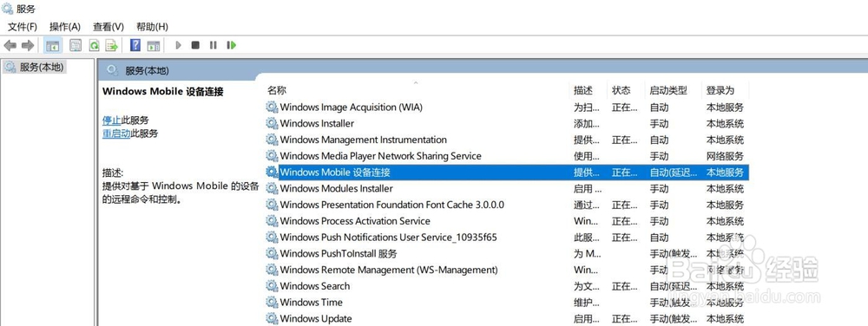Sort by the 名称 column header
The height and width of the screenshot is (326, 868).
click(x=277, y=90)
